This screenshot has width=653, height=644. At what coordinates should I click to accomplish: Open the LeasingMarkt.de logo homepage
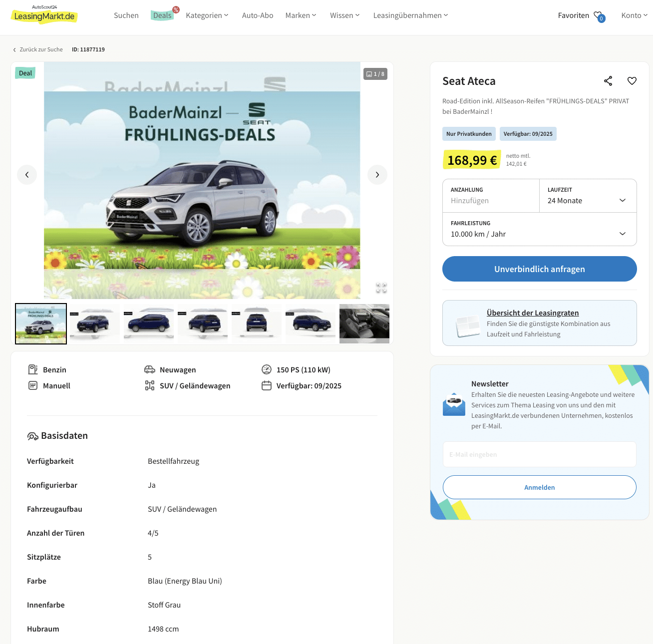click(x=44, y=14)
